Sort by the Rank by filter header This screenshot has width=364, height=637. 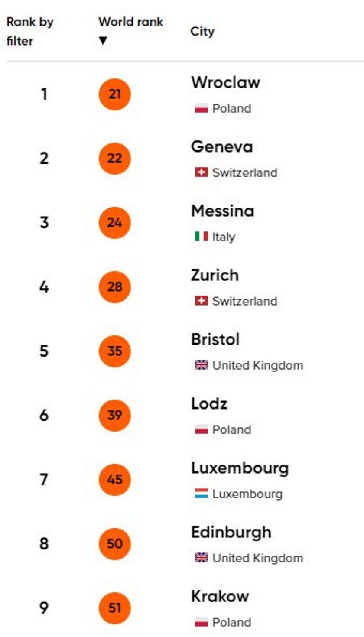click(29, 31)
